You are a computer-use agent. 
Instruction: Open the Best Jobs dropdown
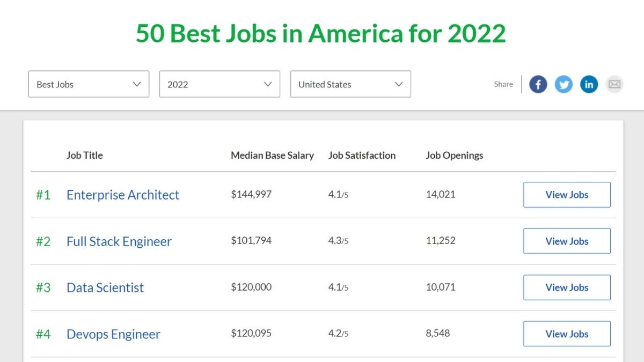coord(89,84)
